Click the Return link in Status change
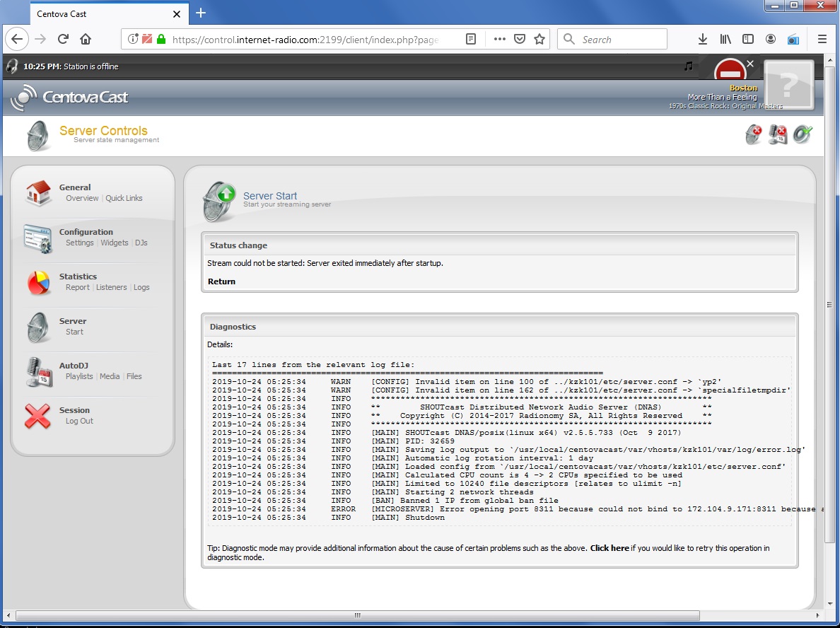Viewport: 840px width, 628px height. click(x=221, y=281)
